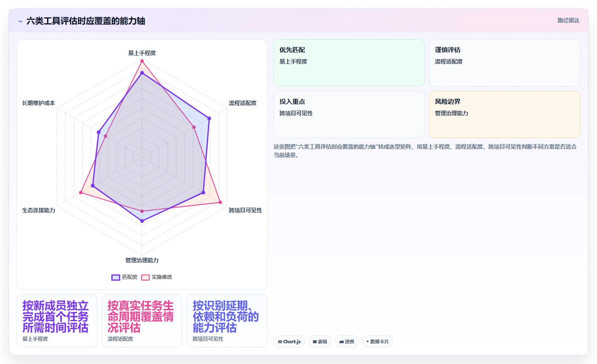This screenshot has width=597, height=364.
Task: Click the pink data point at 管理治理能力
Action: 142,211
